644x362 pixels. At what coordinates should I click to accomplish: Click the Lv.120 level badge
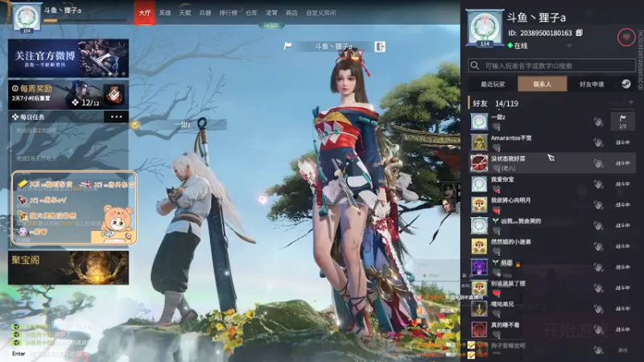[271, 26]
